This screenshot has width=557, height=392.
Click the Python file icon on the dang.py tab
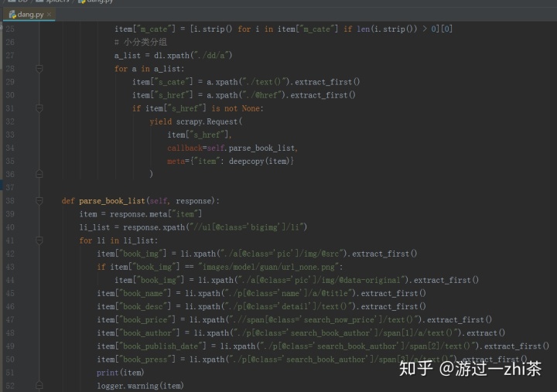click(12, 14)
